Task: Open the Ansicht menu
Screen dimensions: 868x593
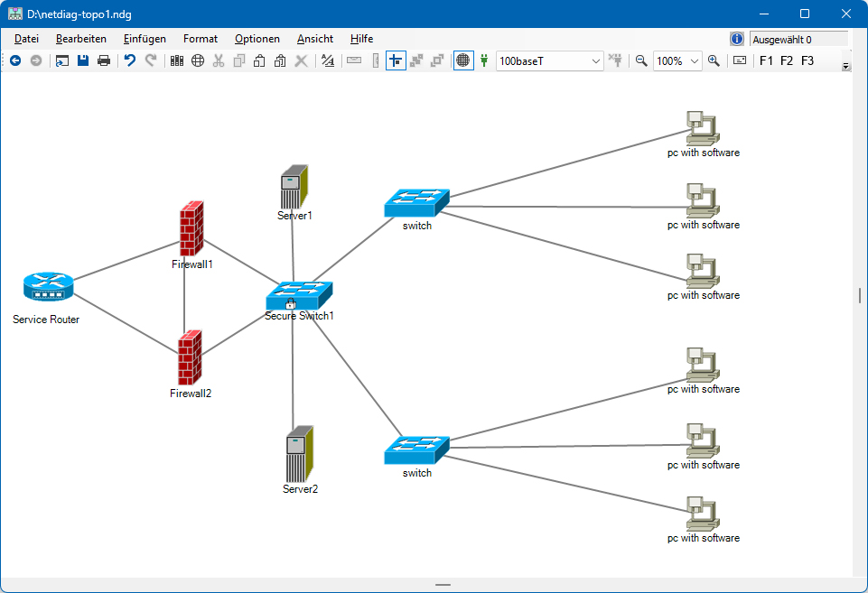Action: pyautogui.click(x=315, y=39)
